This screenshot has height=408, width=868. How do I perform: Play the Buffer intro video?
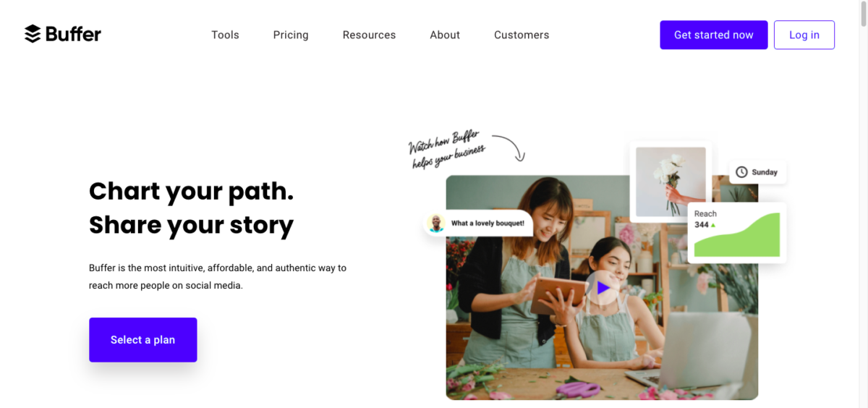[603, 288]
